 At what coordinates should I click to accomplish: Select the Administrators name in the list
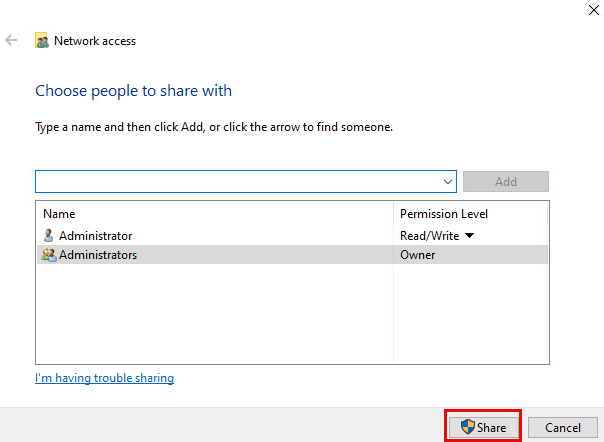(98, 255)
